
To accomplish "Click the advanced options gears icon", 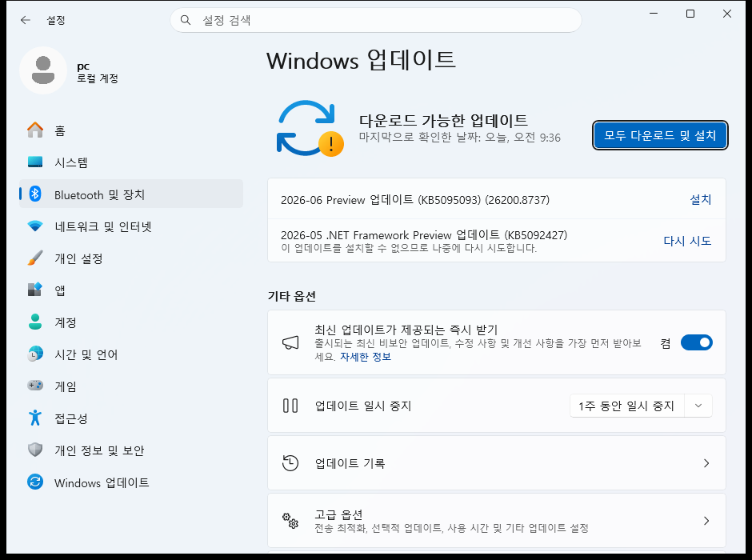I will (290, 521).
